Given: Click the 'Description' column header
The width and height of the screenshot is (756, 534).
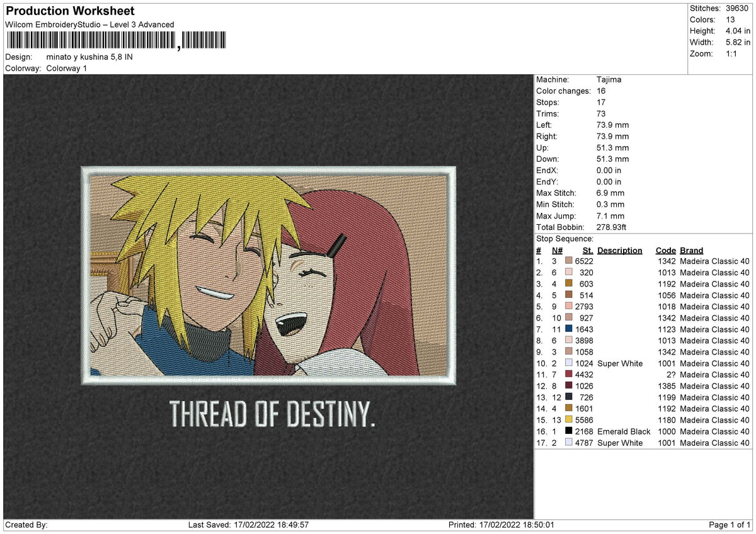Looking at the screenshot, I should pyautogui.click(x=619, y=250).
